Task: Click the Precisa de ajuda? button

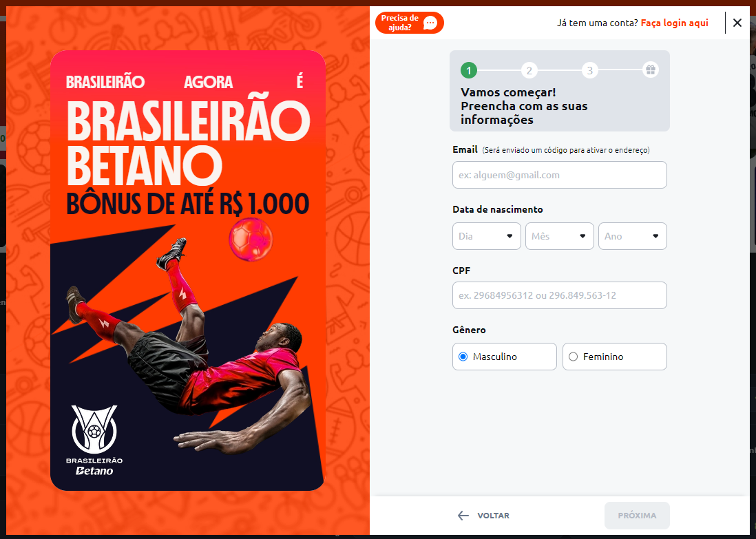Action: (x=410, y=23)
